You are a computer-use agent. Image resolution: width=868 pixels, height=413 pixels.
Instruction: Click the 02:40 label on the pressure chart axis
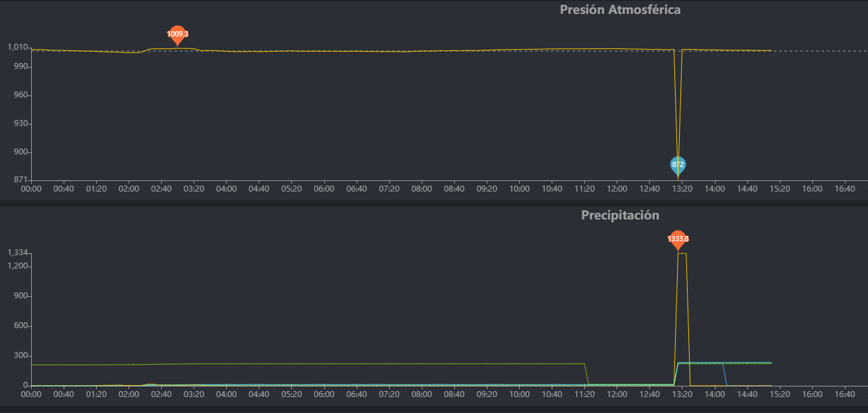tap(161, 189)
